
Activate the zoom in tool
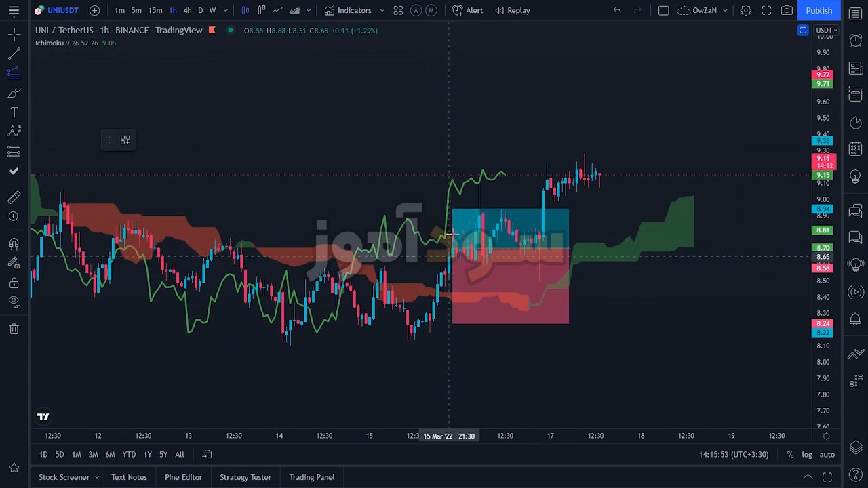click(x=14, y=217)
